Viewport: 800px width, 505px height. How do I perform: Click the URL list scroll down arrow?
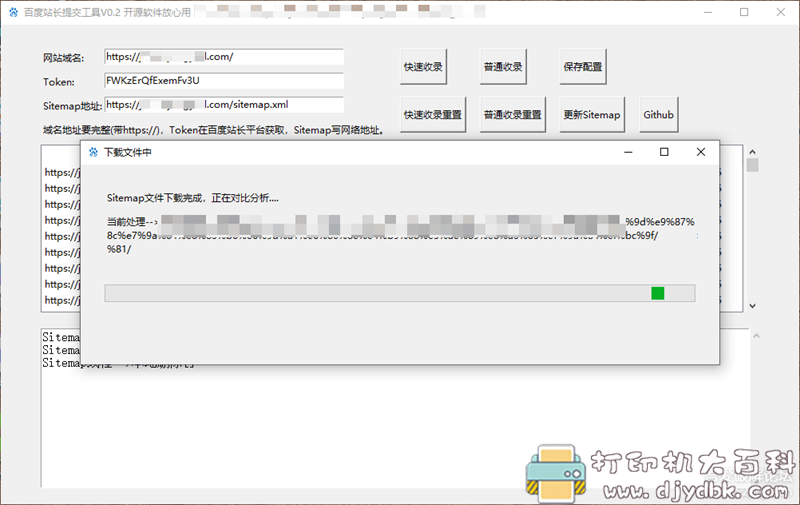[752, 306]
